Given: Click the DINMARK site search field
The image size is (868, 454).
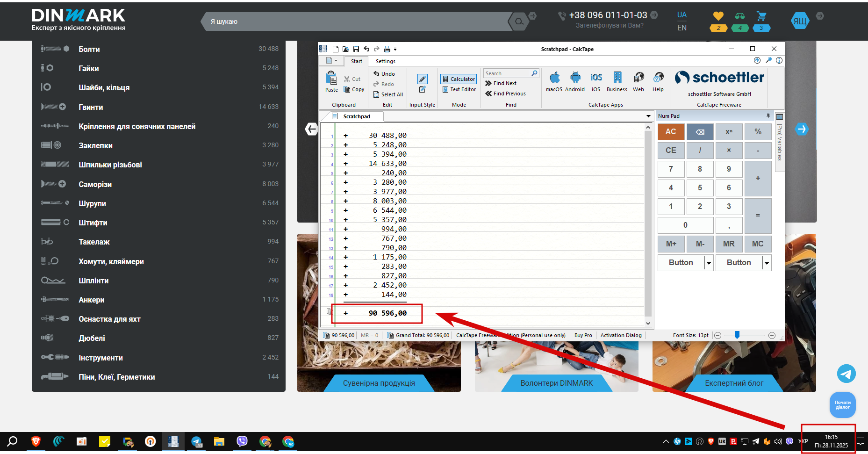Looking at the screenshot, I should [358, 22].
